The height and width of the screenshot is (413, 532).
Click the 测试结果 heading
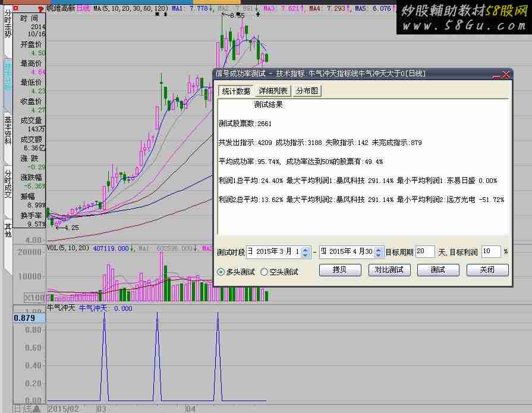268,105
